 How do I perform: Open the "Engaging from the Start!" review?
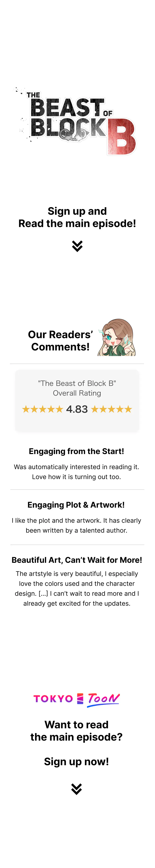tap(76, 451)
